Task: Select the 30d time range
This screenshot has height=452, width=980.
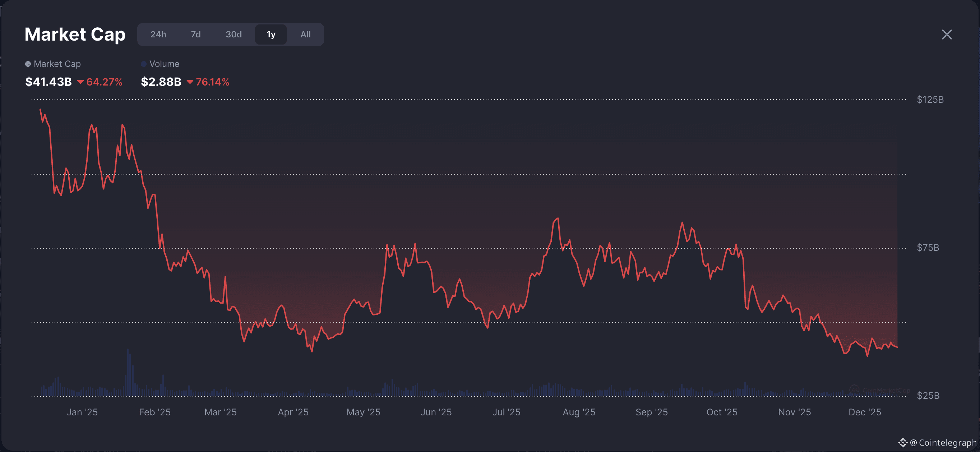Action: tap(234, 34)
